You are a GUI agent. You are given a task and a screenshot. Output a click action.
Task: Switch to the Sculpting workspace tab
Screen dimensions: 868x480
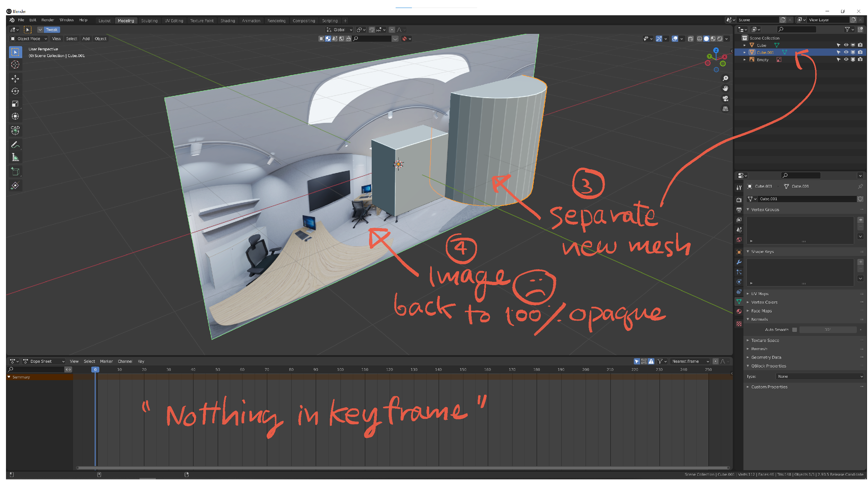(149, 21)
